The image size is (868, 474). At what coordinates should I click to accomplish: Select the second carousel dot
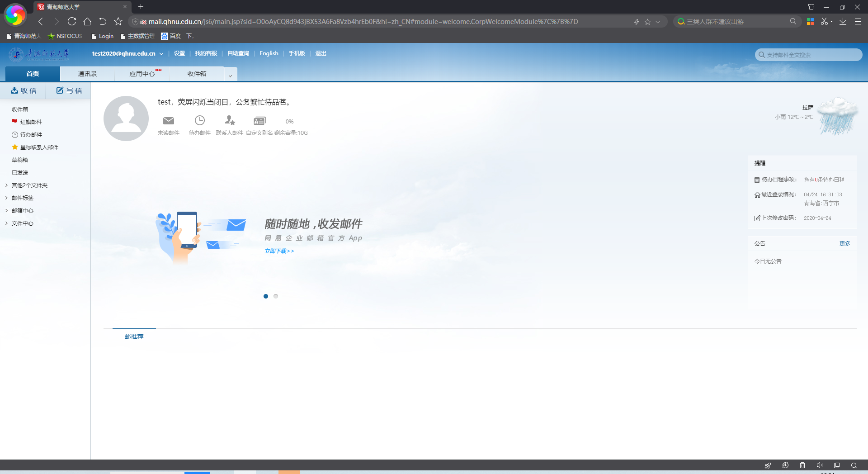[276, 296]
